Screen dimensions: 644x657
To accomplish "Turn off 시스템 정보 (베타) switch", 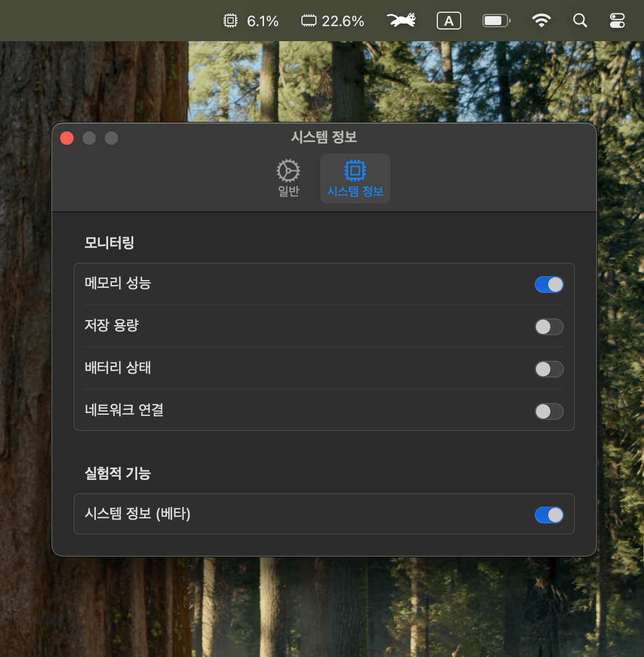I will 549,515.
